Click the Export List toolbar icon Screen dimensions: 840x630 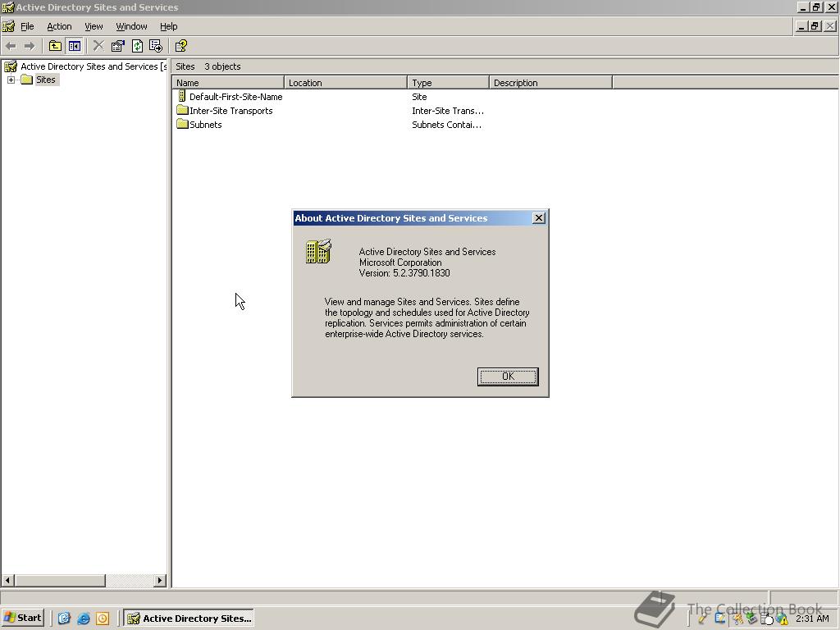tap(156, 46)
